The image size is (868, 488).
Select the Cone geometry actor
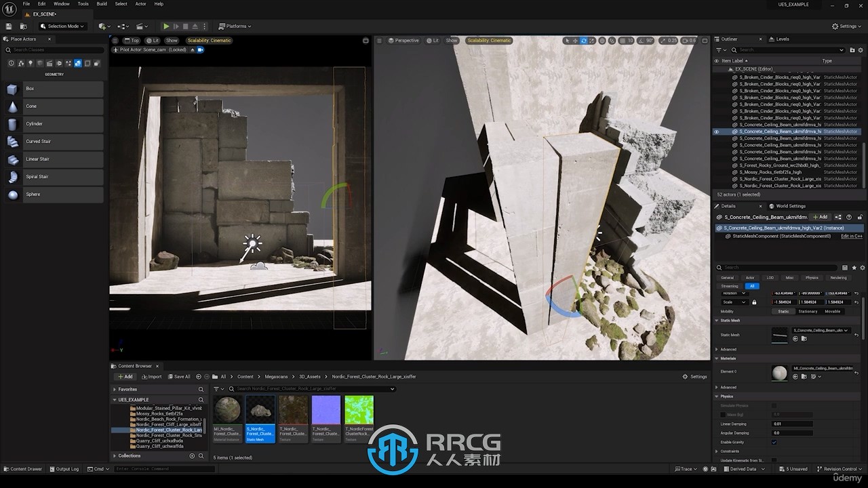(54, 106)
